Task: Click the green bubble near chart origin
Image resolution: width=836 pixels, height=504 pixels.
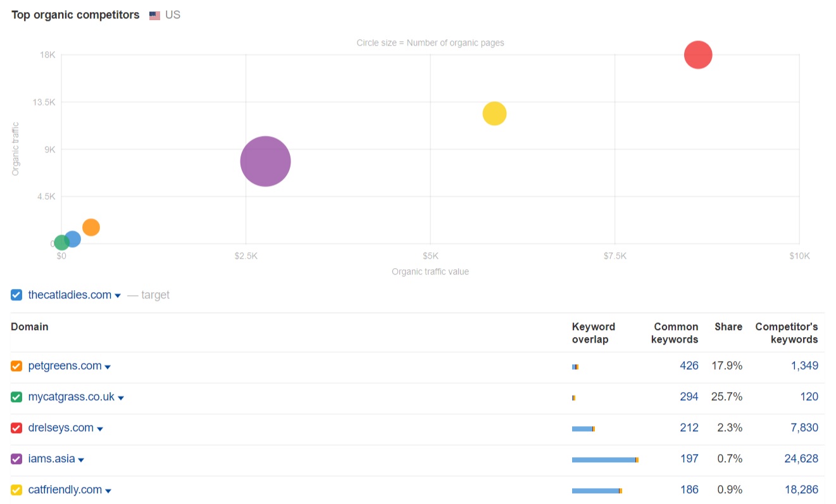Action: point(61,243)
